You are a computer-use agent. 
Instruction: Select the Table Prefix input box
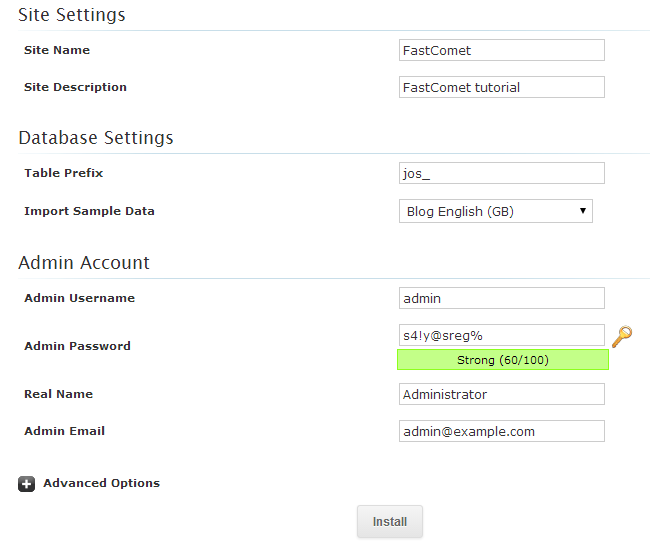click(x=501, y=173)
